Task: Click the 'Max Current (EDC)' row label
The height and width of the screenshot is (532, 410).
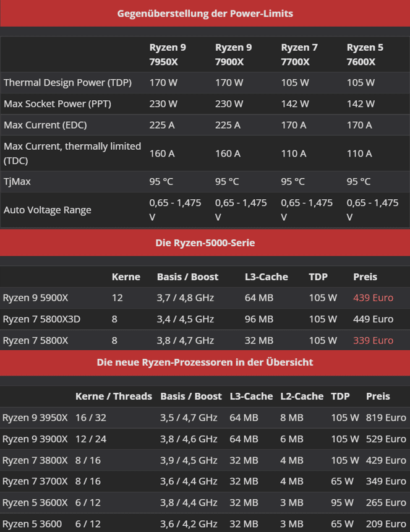Action: tap(45, 125)
